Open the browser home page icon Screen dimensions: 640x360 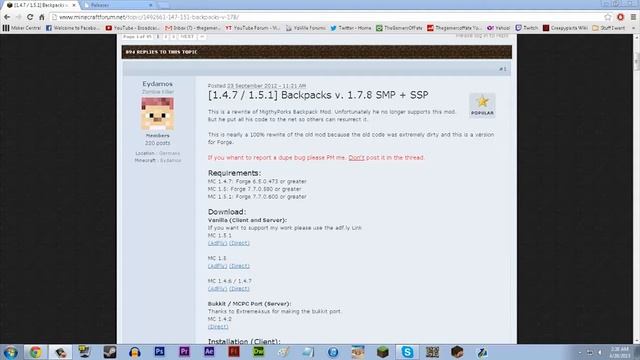tap(42, 17)
